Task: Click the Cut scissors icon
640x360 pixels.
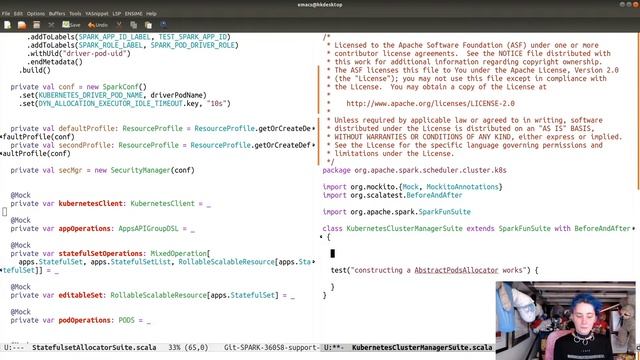Action: [119, 25]
